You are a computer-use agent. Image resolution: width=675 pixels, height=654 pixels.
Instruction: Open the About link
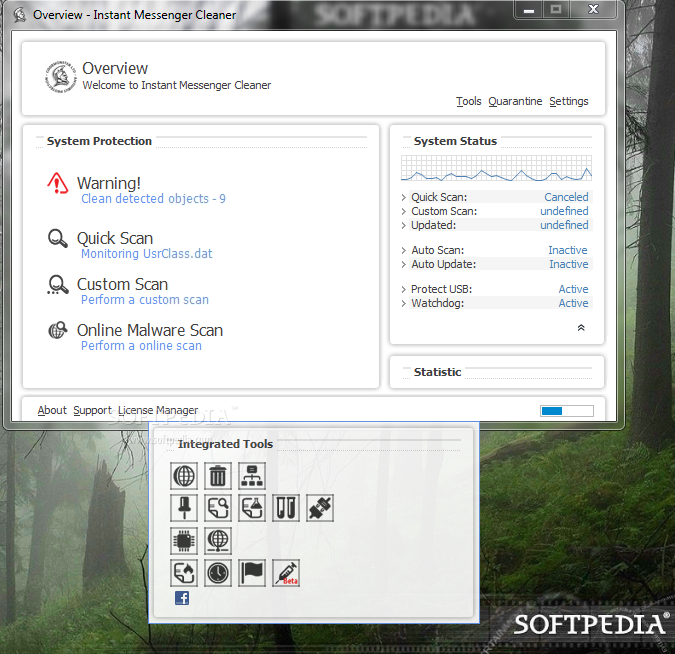tap(52, 410)
